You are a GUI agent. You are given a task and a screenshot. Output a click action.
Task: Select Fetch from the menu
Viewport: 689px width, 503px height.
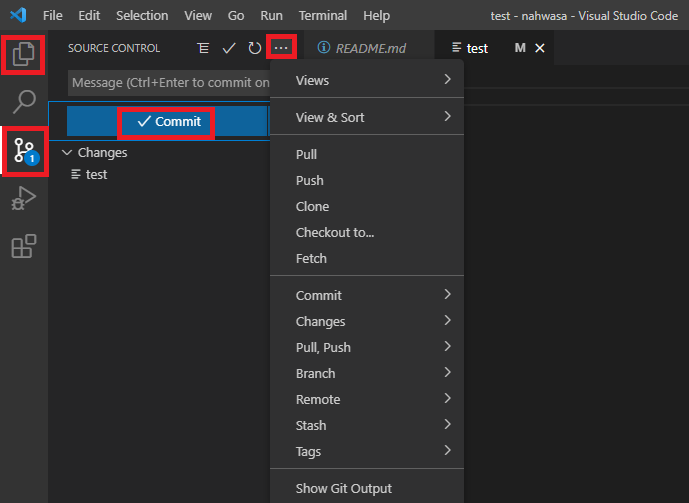pos(367,258)
